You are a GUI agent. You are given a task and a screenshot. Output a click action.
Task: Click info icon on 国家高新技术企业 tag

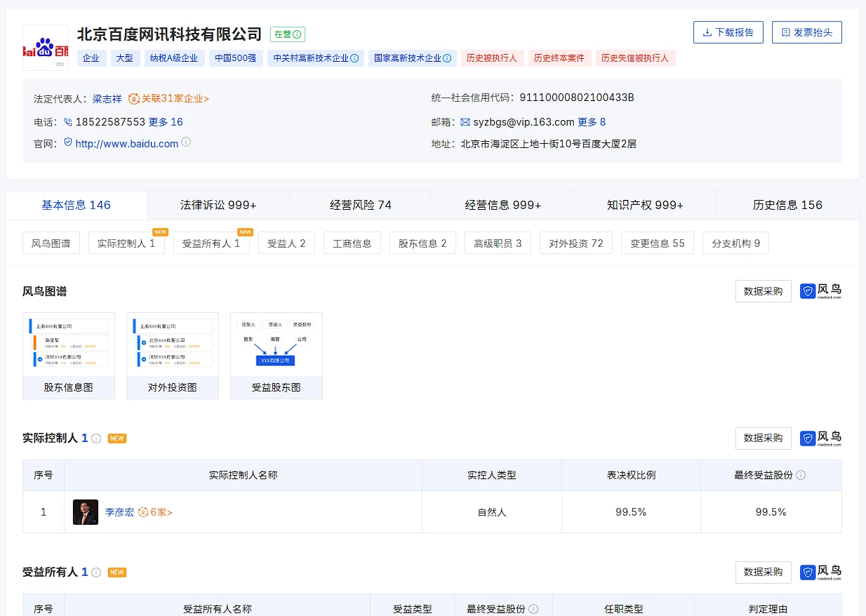[447, 58]
